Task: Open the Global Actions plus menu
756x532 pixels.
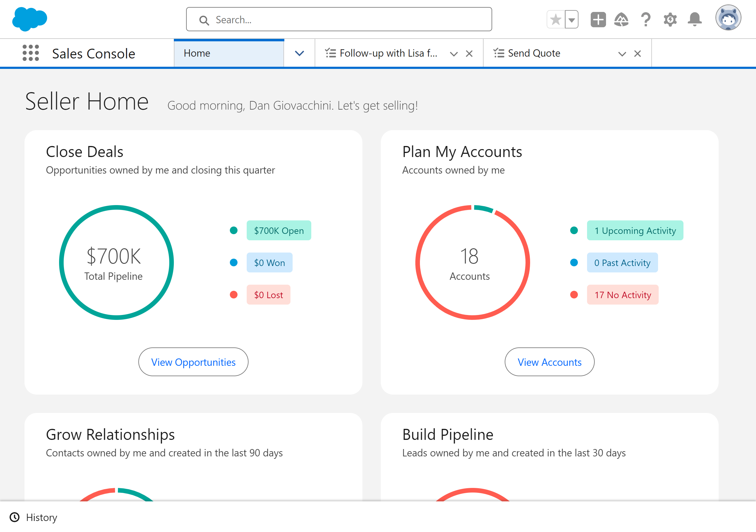Action: point(598,19)
